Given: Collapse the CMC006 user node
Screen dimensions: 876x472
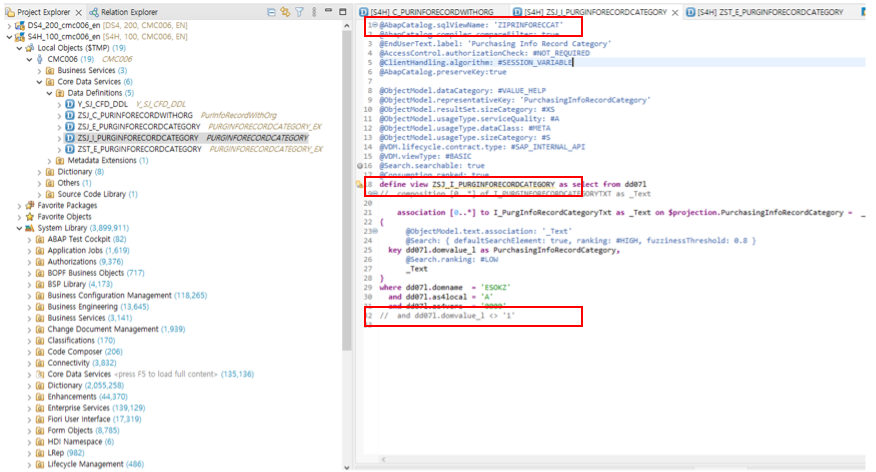Looking at the screenshot, I should tap(29, 59).
